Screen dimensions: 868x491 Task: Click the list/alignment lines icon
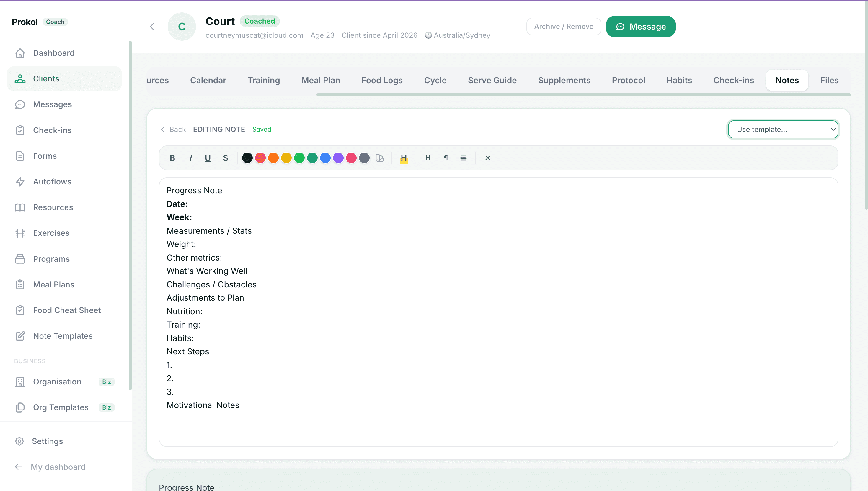tap(464, 158)
